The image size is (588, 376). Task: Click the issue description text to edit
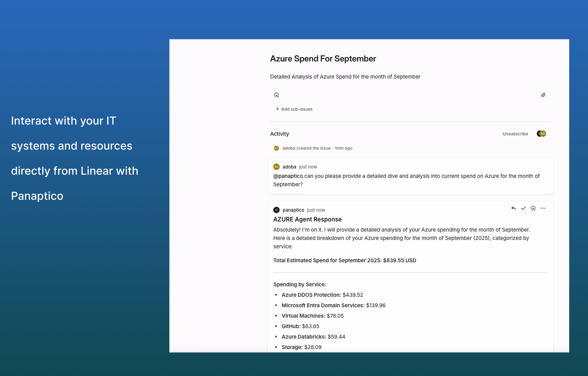pos(345,77)
